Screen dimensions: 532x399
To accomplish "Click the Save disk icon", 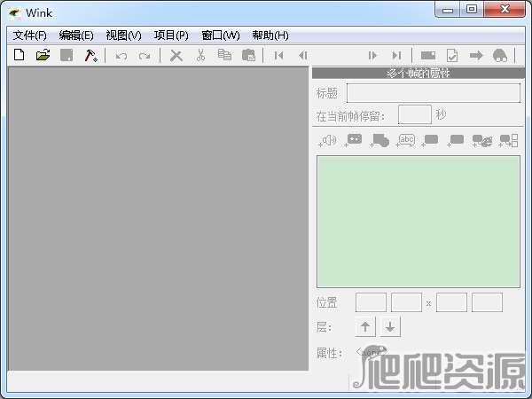I will coord(66,55).
